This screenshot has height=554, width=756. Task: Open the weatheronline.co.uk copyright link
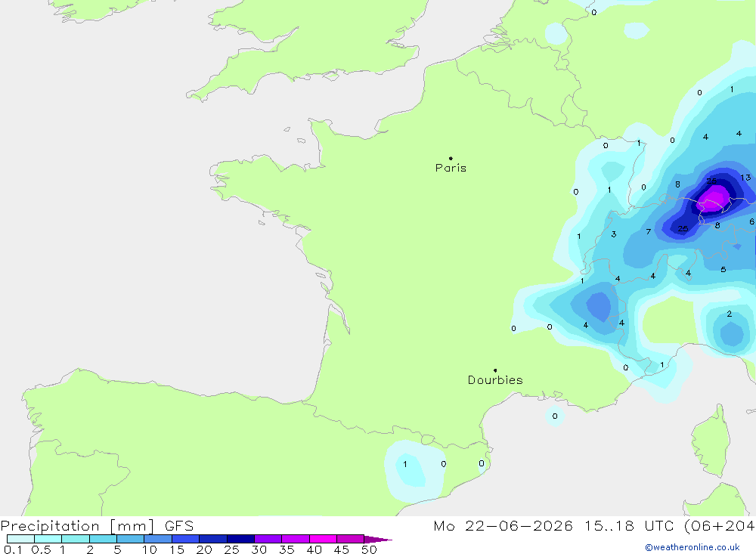click(692, 547)
